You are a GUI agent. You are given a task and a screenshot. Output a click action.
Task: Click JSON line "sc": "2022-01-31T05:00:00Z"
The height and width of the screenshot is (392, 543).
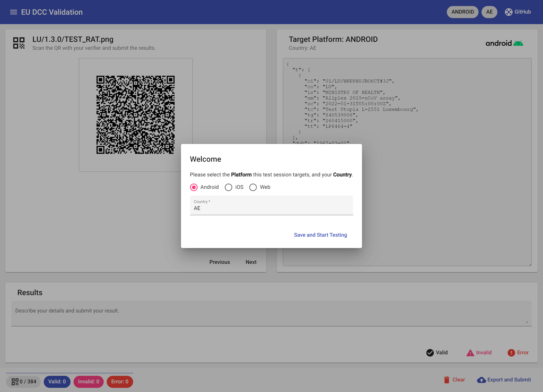(348, 104)
